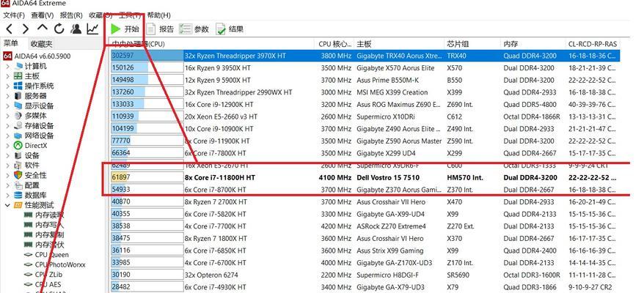Click the up-level arrow toolbar icon

point(43,29)
